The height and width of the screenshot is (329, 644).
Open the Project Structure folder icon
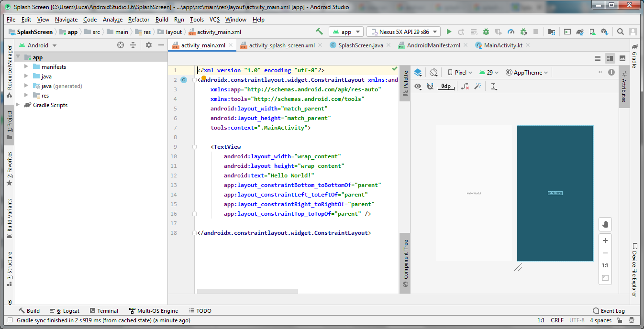[552, 32]
